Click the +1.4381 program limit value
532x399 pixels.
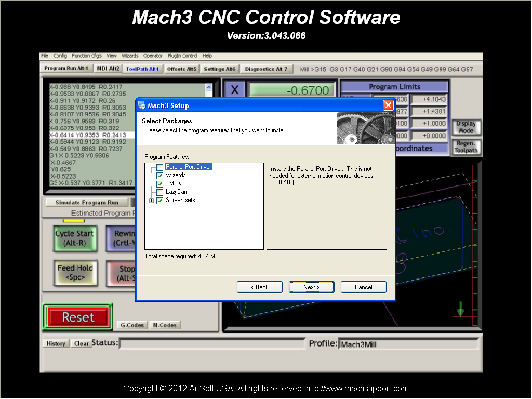429,111
